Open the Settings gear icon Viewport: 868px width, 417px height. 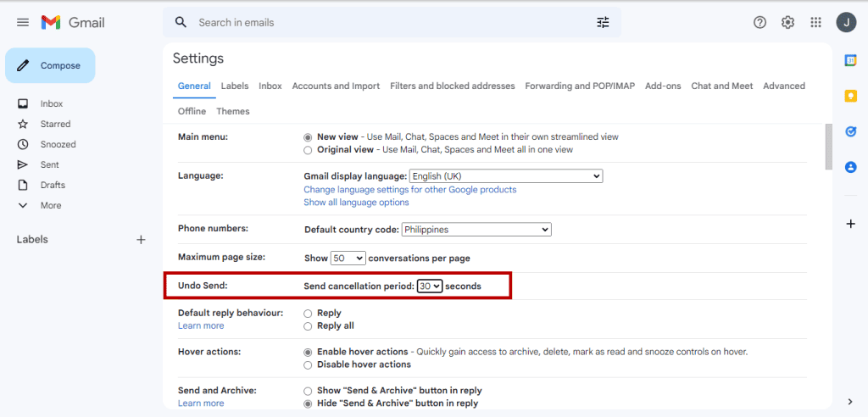click(787, 22)
